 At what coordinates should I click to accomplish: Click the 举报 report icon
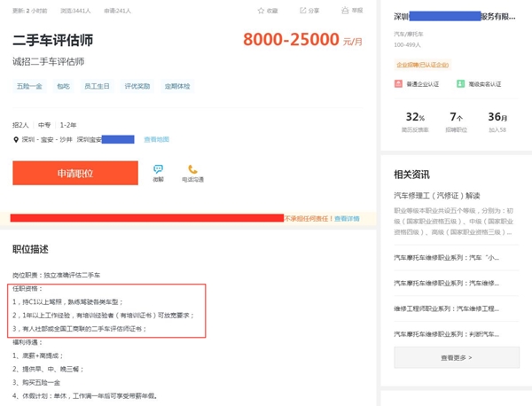(x=345, y=11)
